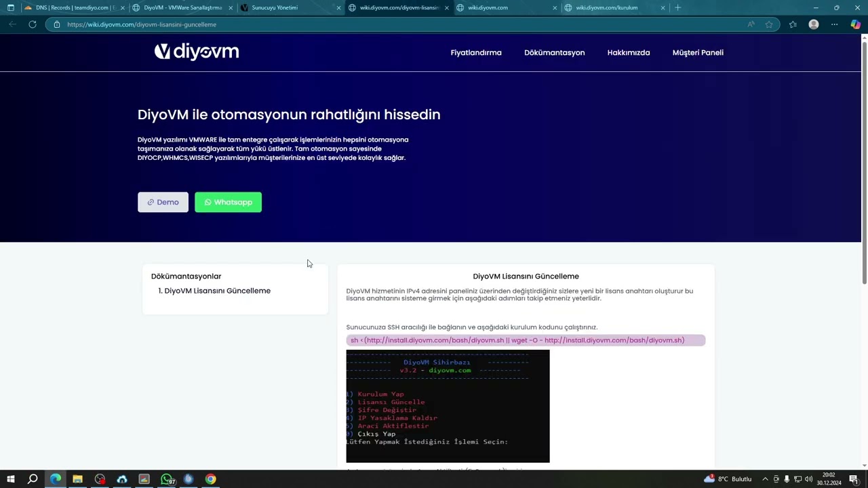Open the browser profile avatar

click(814, 24)
